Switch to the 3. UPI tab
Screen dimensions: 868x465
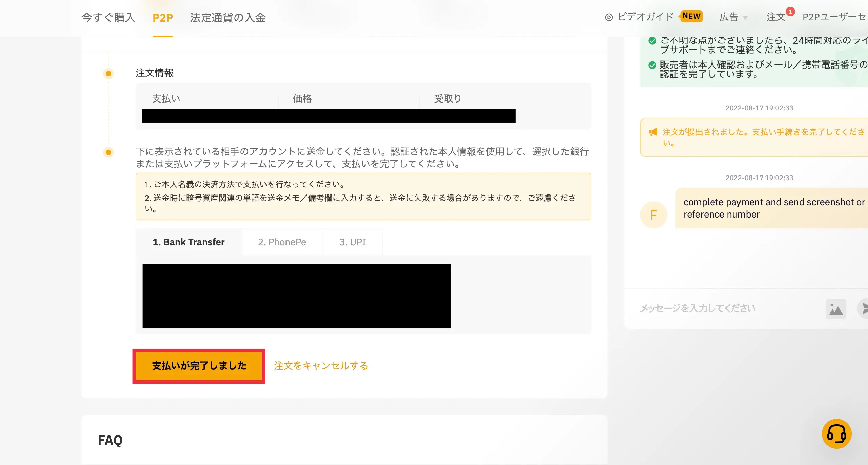pyautogui.click(x=353, y=242)
